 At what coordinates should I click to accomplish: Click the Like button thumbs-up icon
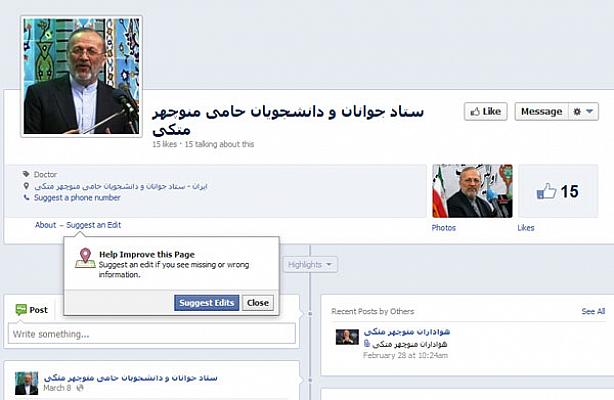point(475,112)
